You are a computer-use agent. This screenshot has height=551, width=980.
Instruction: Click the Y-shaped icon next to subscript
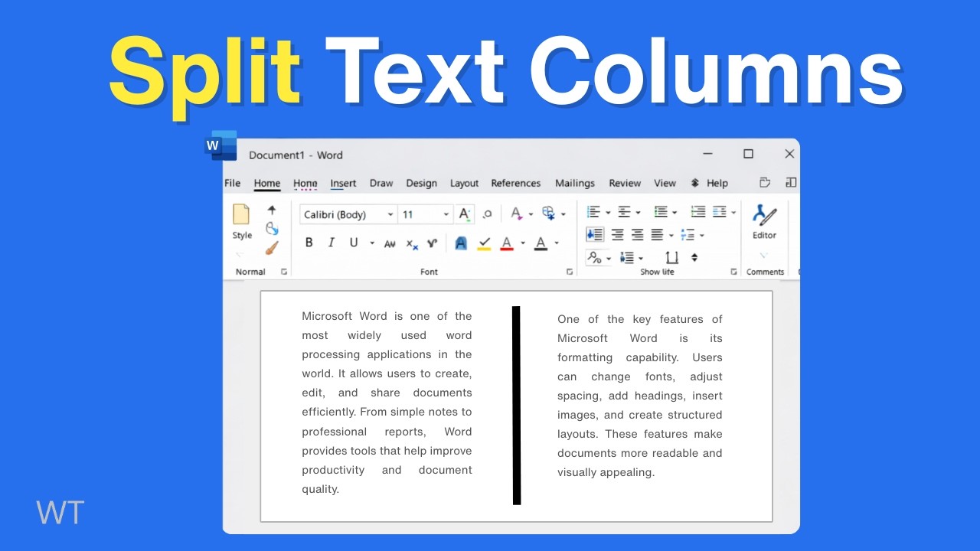[432, 243]
